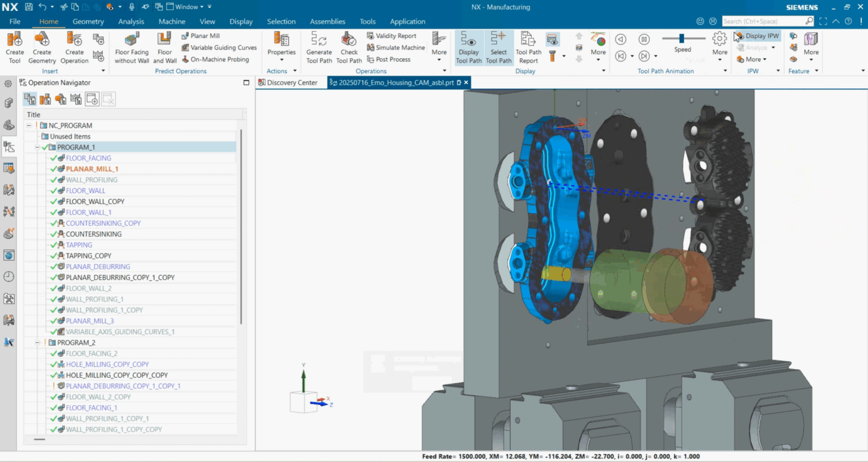Select TAPPING_COPY operation

(x=88, y=256)
